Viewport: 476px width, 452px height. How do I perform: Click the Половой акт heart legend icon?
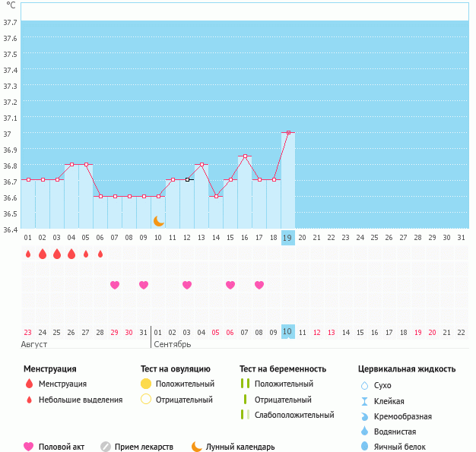[x=29, y=447]
